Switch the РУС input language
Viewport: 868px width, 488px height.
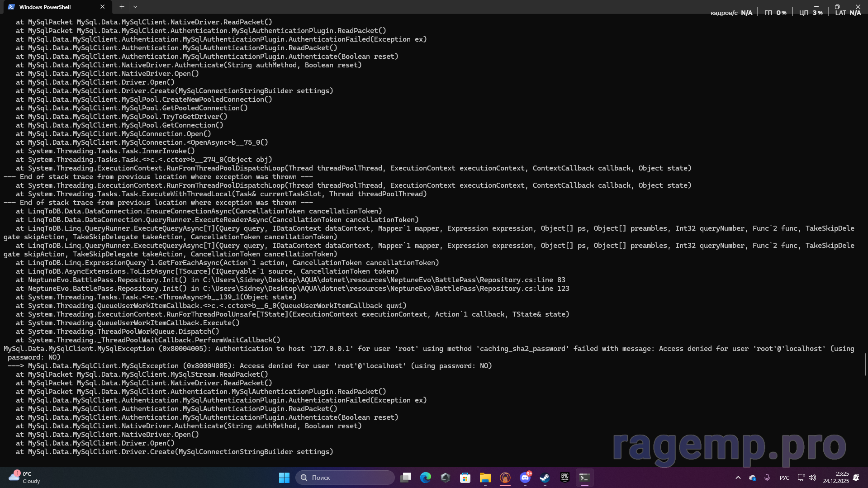pos(784,478)
